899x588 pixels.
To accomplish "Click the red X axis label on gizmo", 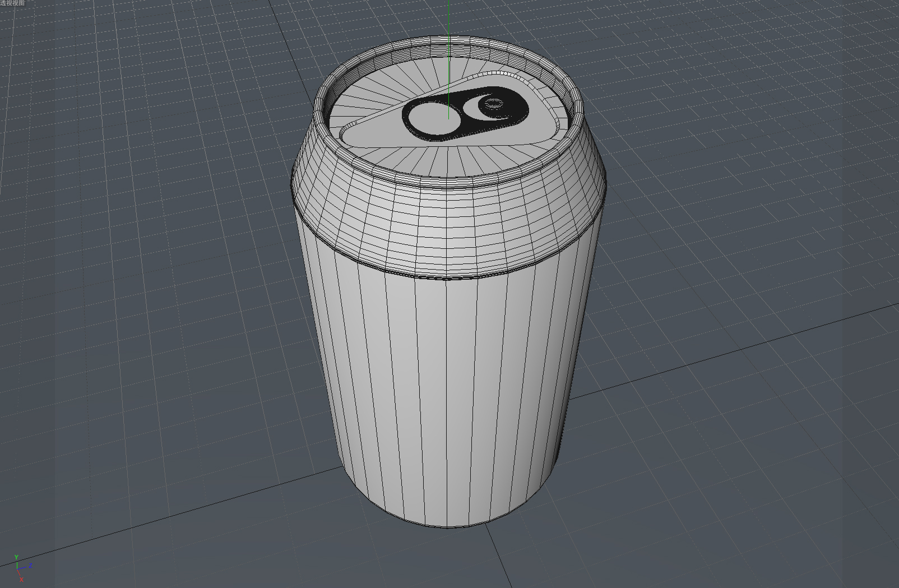I will pyautogui.click(x=21, y=580).
